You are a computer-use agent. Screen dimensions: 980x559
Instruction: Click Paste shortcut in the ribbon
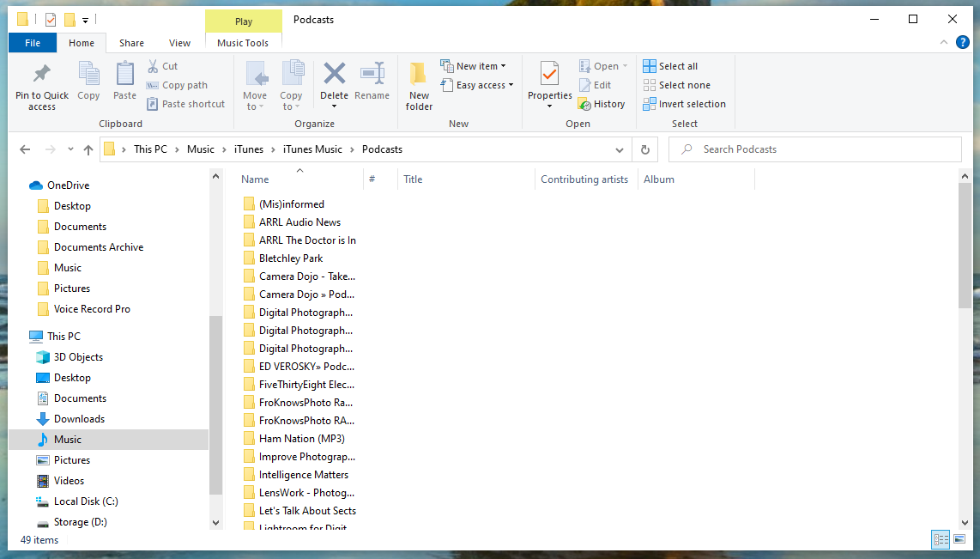185,104
